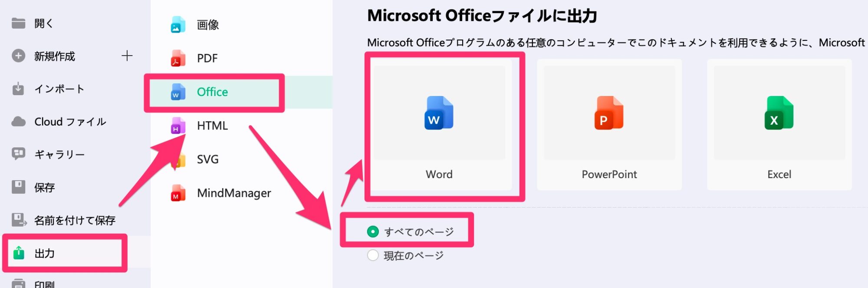Click the PowerPoint export icon
Image resolution: width=868 pixels, height=288 pixels.
(x=609, y=113)
